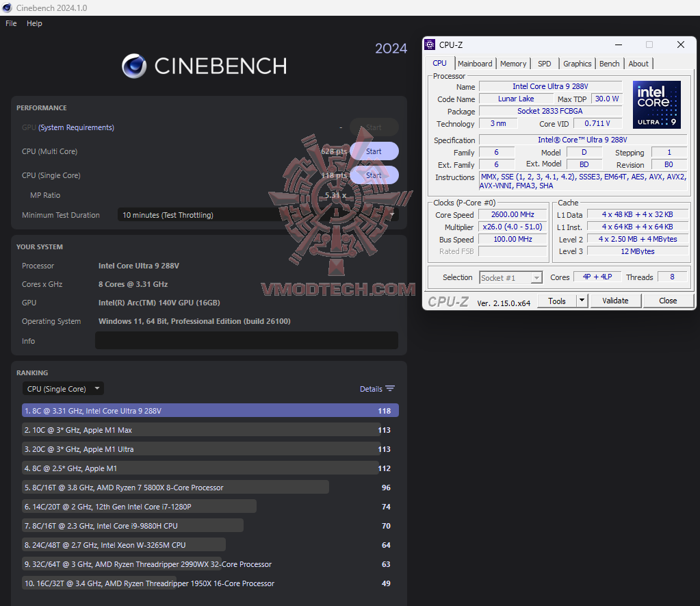
Task: Open the Help menu
Action: click(34, 23)
